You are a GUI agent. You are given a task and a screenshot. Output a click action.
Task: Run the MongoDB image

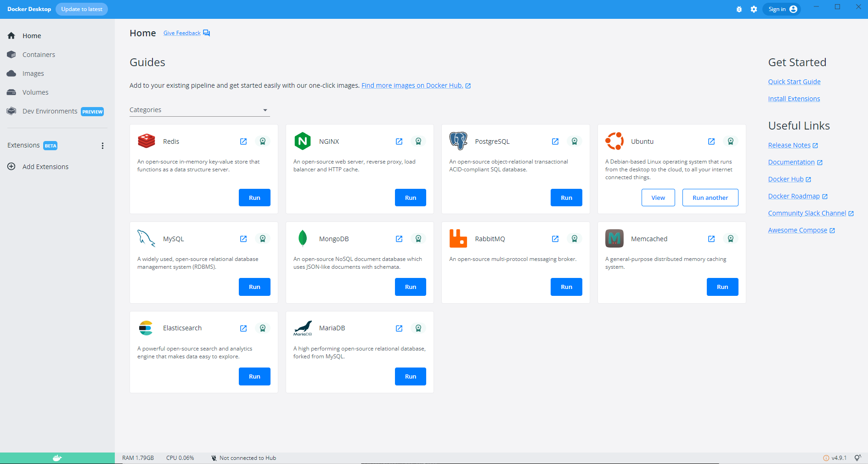pyautogui.click(x=411, y=287)
